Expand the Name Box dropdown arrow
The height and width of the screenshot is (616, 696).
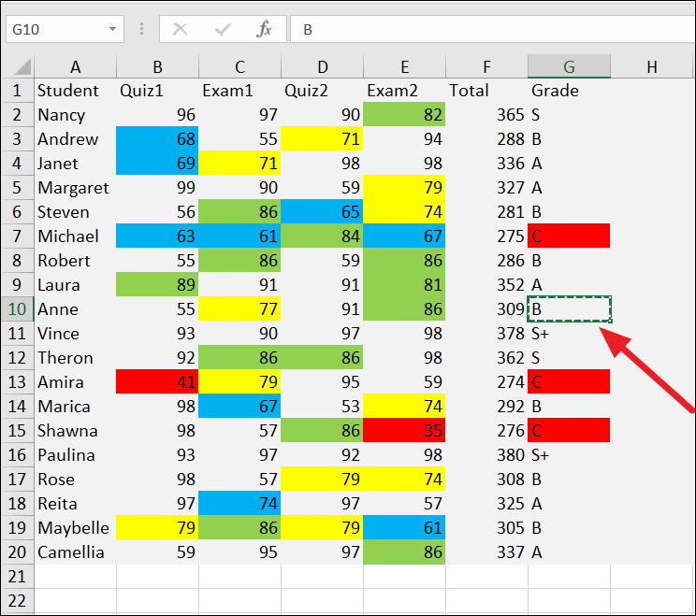click(113, 29)
